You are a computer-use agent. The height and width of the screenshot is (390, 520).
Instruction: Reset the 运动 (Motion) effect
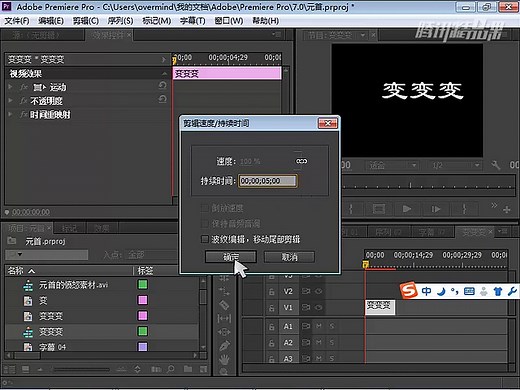(x=162, y=86)
